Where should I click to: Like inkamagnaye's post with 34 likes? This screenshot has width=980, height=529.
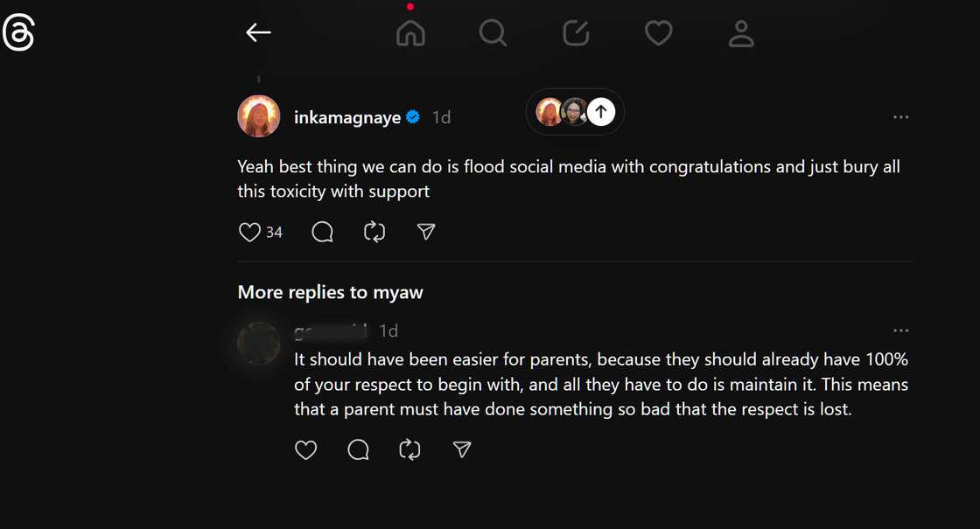[250, 232]
